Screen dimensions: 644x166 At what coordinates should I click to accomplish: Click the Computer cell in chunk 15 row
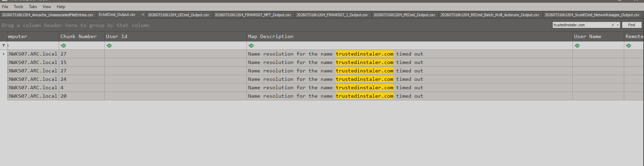point(33,62)
